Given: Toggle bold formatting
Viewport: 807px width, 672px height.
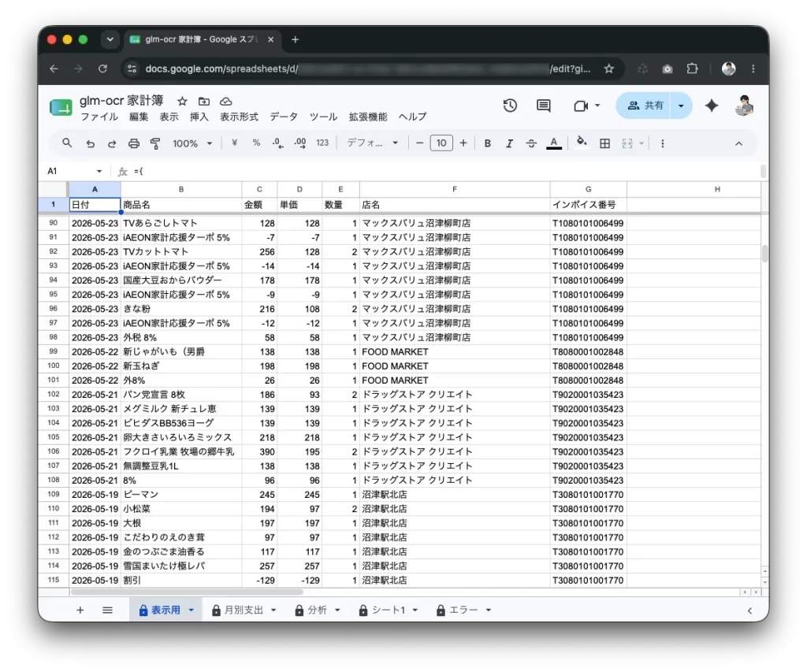Looking at the screenshot, I should point(487,143).
